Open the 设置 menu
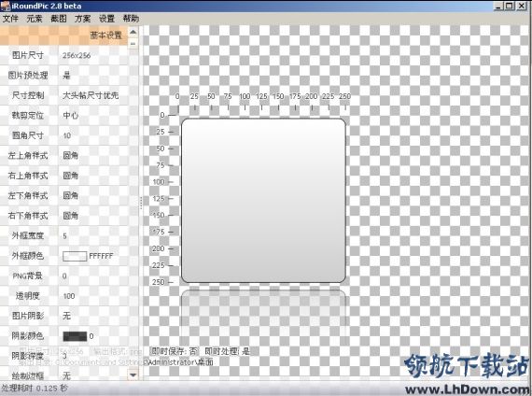The height and width of the screenshot is (396, 532). pos(106,19)
